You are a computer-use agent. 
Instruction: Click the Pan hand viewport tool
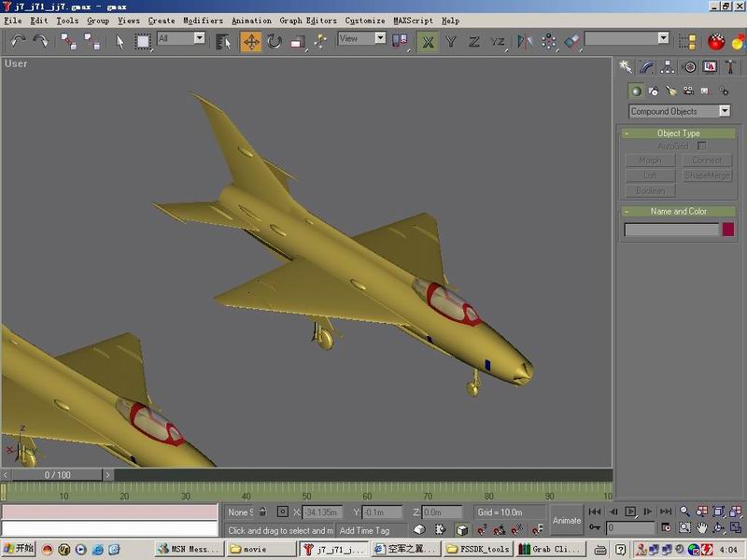[x=702, y=528]
